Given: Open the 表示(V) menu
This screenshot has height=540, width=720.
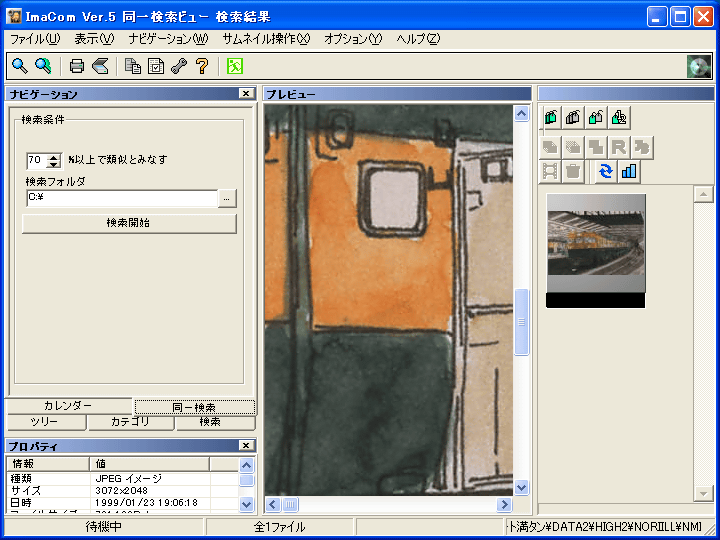Looking at the screenshot, I should click(94, 39).
